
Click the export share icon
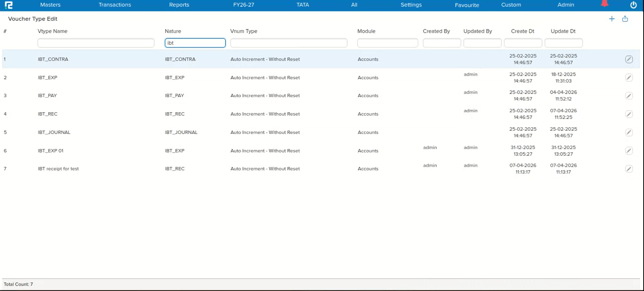point(625,19)
